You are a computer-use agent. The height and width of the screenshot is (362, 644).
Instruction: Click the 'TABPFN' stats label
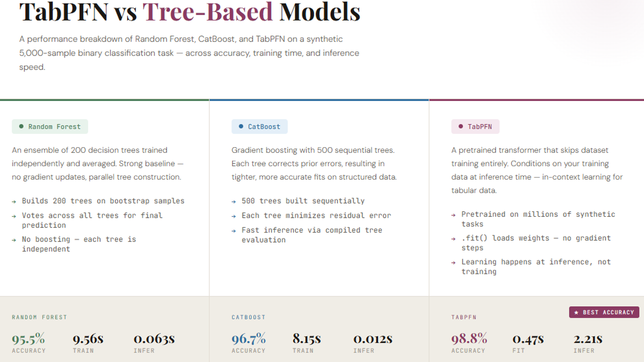[464, 317]
